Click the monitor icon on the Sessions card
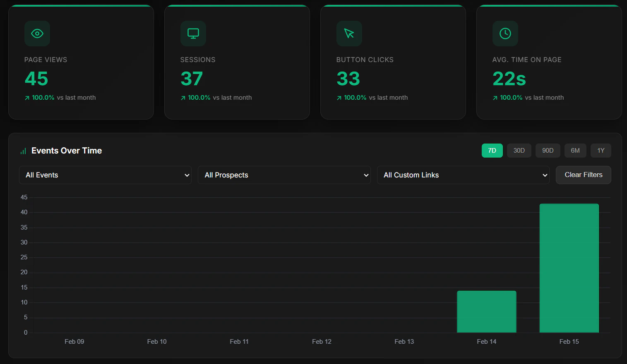This screenshot has width=627, height=364. (x=193, y=34)
